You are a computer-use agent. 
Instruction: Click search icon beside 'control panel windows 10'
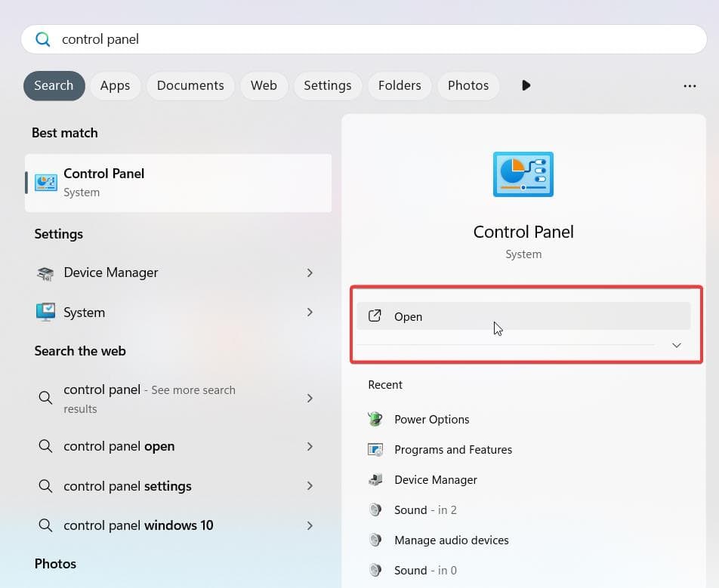click(x=45, y=525)
